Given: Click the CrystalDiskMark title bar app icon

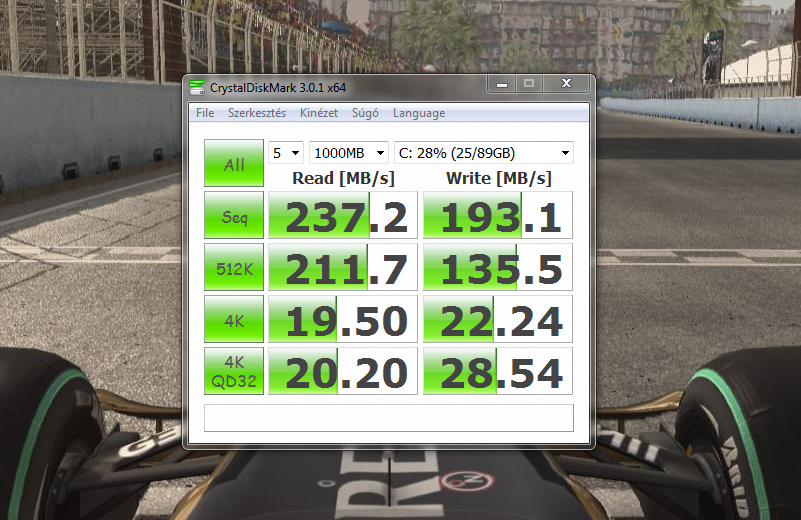Looking at the screenshot, I should pos(197,88).
